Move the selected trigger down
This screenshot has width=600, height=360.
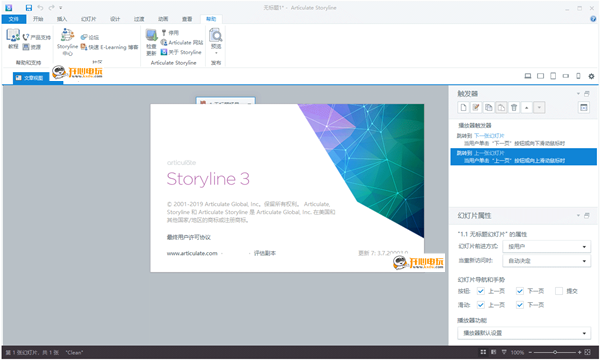coord(539,108)
